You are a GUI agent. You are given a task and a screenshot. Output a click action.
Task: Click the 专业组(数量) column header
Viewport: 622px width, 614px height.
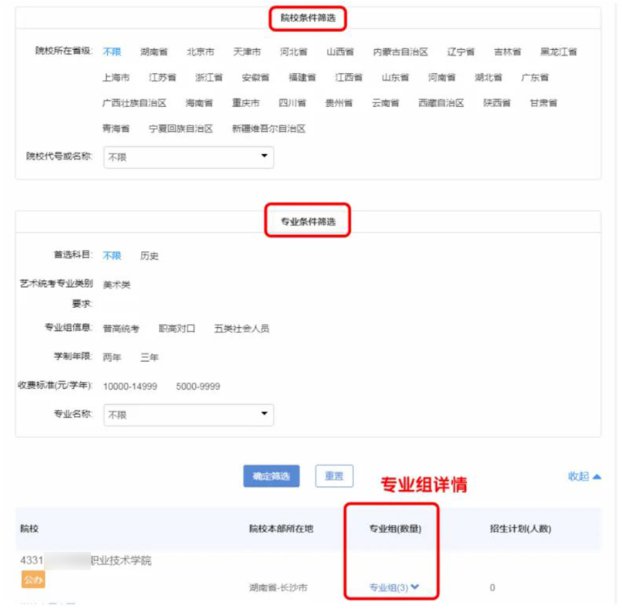395,528
